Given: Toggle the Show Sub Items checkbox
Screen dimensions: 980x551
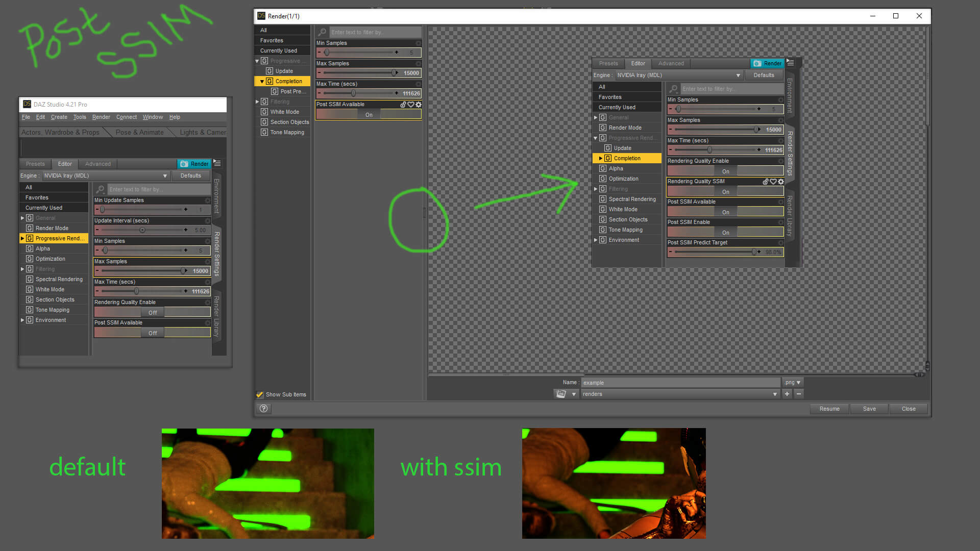Looking at the screenshot, I should [x=260, y=394].
